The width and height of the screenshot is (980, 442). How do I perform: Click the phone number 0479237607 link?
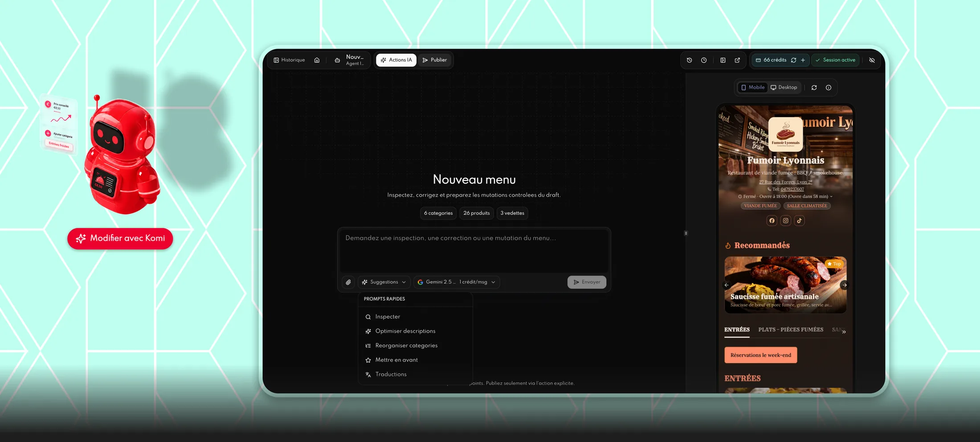792,189
